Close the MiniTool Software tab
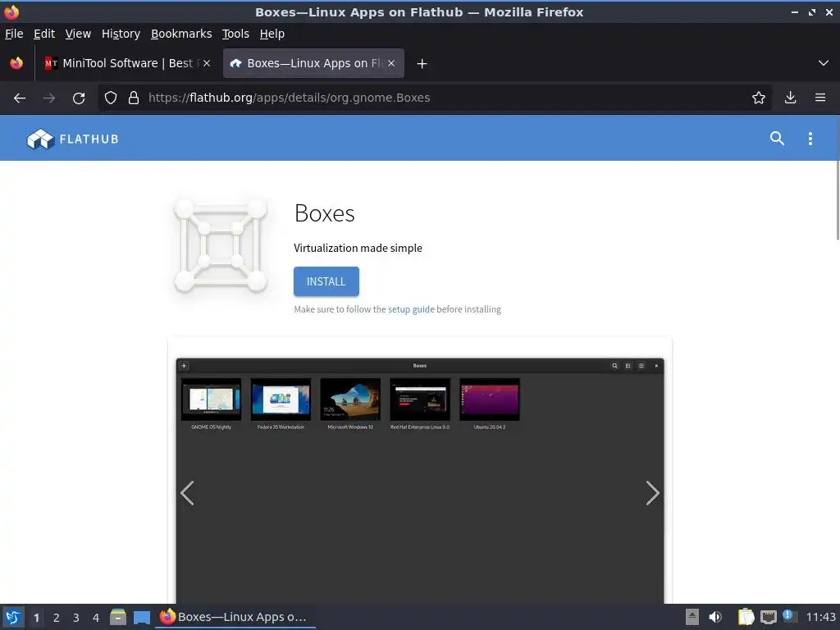The height and width of the screenshot is (630, 840). tap(206, 63)
